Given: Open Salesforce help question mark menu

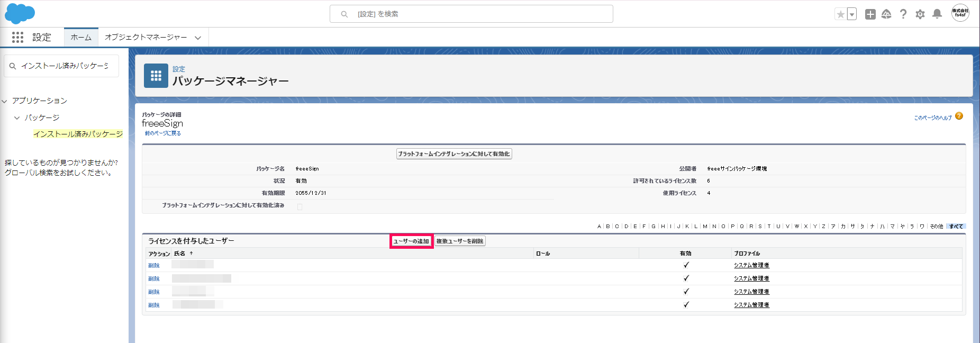Looking at the screenshot, I should click(x=903, y=14).
